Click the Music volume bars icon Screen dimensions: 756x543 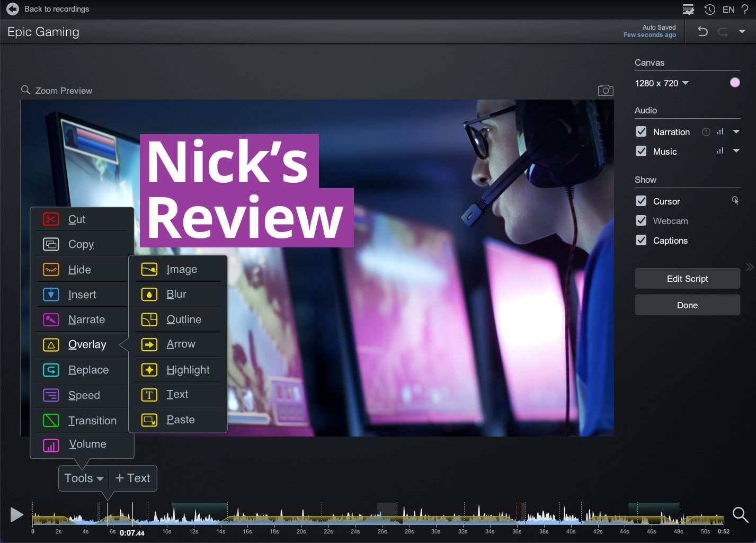(720, 151)
